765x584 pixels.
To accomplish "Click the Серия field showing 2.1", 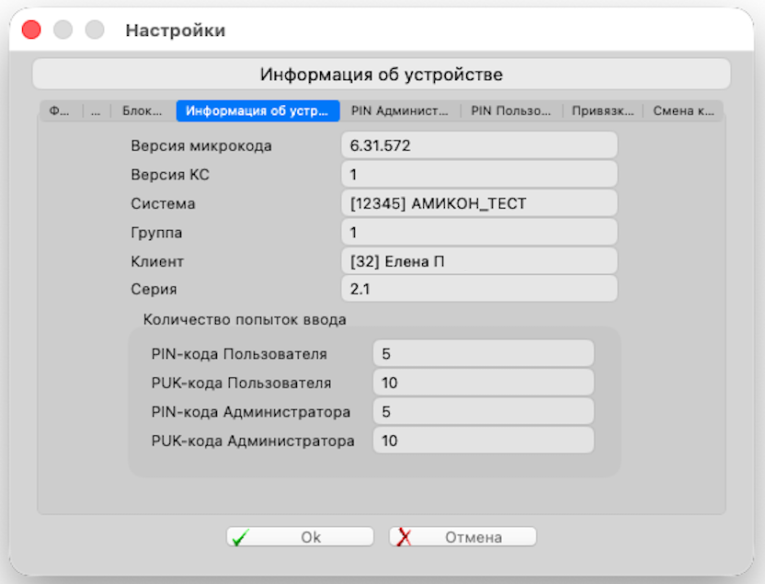I will click(479, 289).
